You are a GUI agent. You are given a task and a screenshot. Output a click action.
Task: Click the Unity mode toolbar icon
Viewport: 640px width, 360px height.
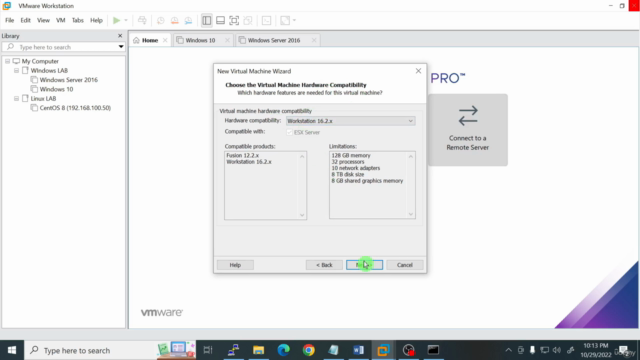248,20
